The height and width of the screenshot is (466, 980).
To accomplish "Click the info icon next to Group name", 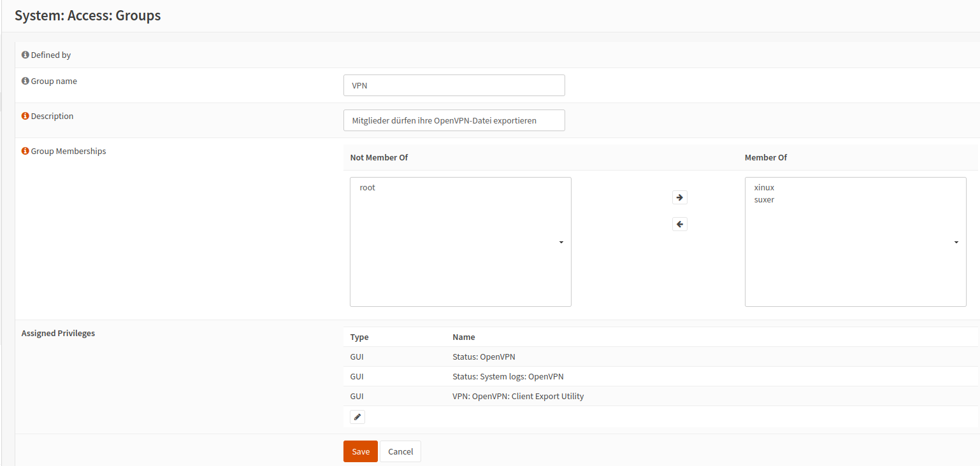I will (25, 81).
